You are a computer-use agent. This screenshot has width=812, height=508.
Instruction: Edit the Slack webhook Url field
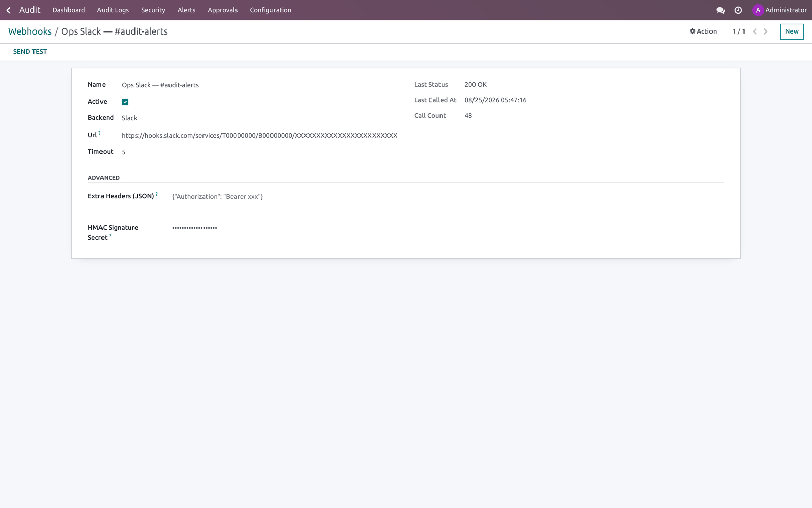point(260,135)
